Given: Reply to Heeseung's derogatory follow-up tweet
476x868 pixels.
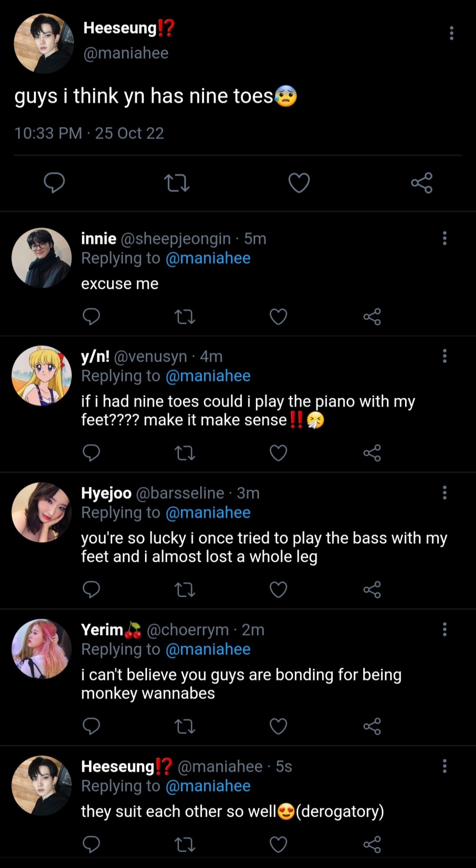Looking at the screenshot, I should tap(91, 844).
